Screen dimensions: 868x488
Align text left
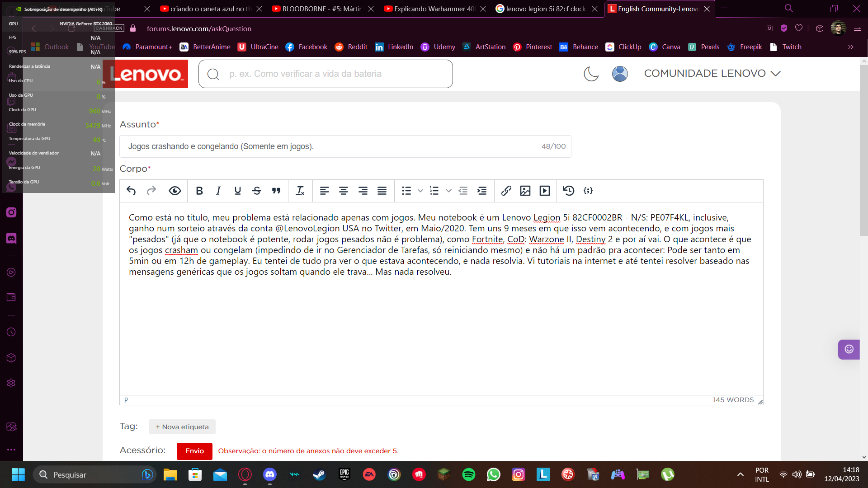325,191
